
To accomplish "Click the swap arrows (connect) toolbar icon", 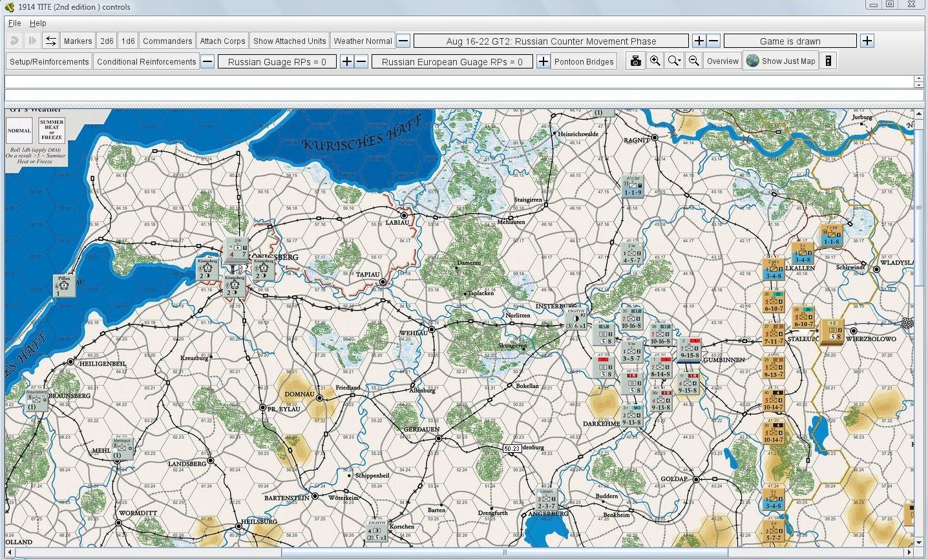I will (50, 41).
